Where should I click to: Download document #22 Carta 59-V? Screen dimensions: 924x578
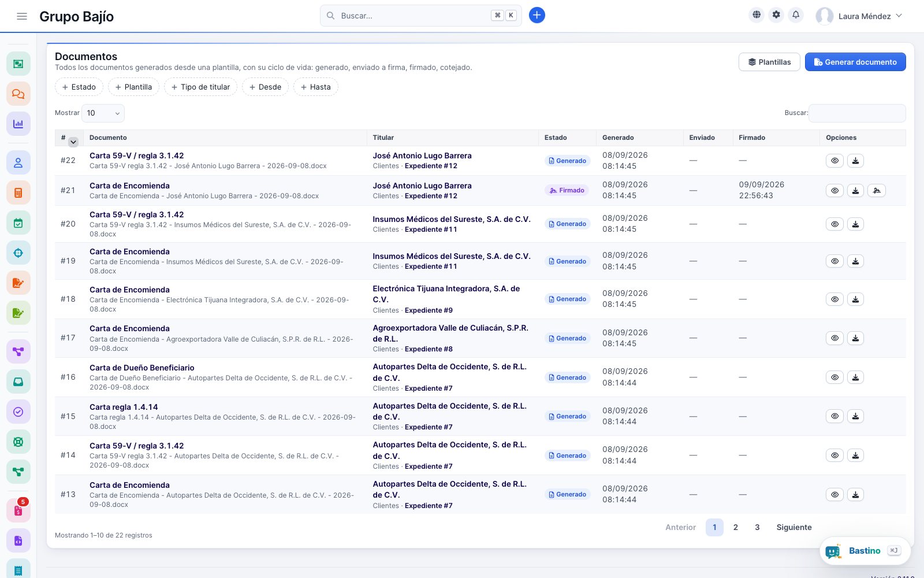click(855, 161)
